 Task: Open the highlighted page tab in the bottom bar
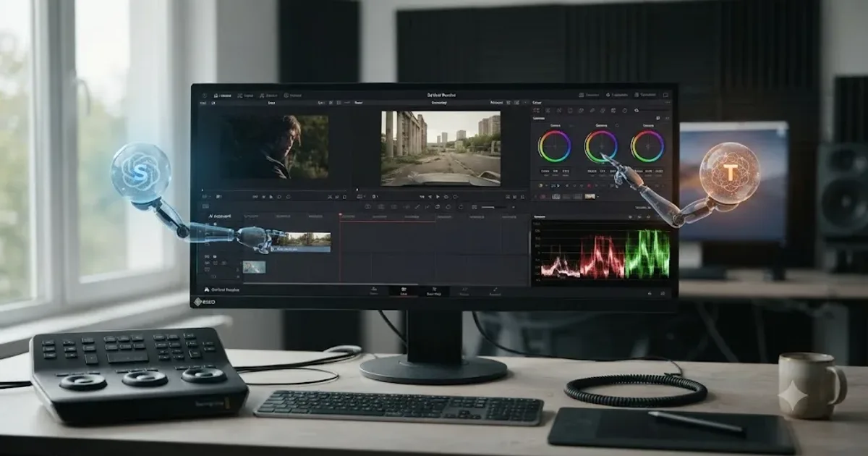tap(404, 291)
